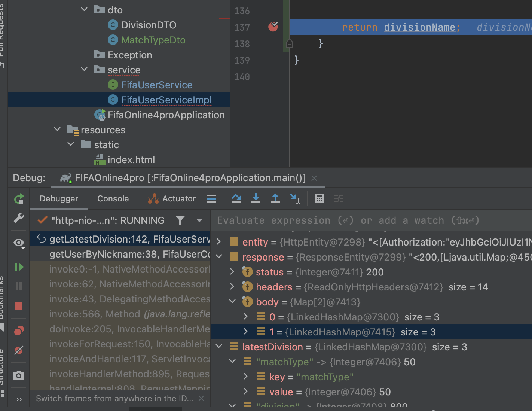
Task: Open View Breakpoints red circles icon
Action: [19, 331]
